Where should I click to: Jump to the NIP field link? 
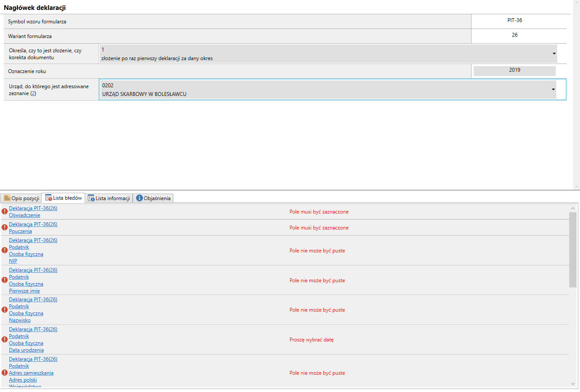13,261
